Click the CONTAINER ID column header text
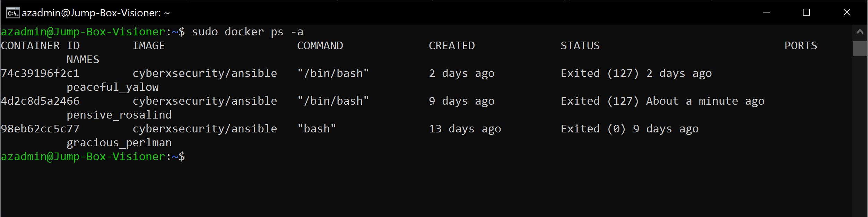Viewport: 868px width, 217px height. [40, 45]
